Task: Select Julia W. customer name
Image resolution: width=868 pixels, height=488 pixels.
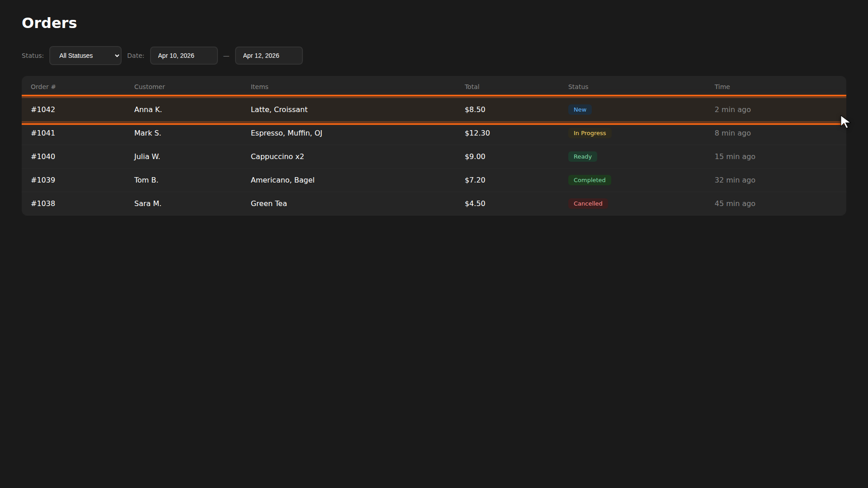Action: tap(147, 157)
